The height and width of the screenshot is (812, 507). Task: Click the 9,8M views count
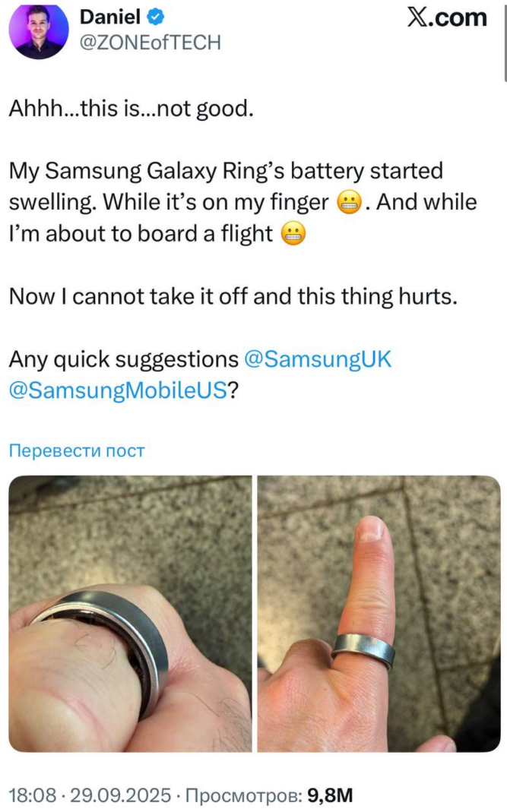point(330,795)
